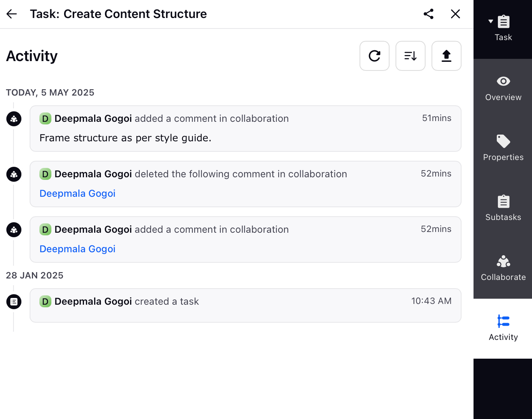Switch to the Collaborate tab
This screenshot has height=419, width=532.
[x=503, y=269]
